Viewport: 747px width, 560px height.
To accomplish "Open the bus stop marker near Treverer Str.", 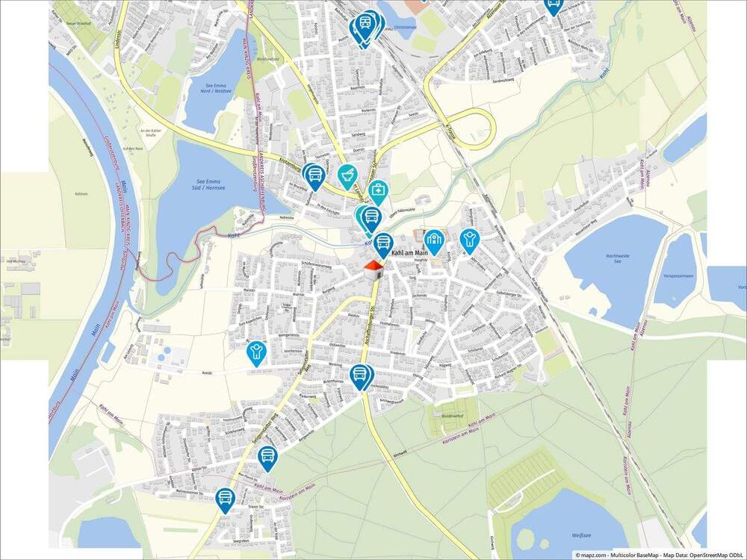I will pyautogui.click(x=225, y=500).
